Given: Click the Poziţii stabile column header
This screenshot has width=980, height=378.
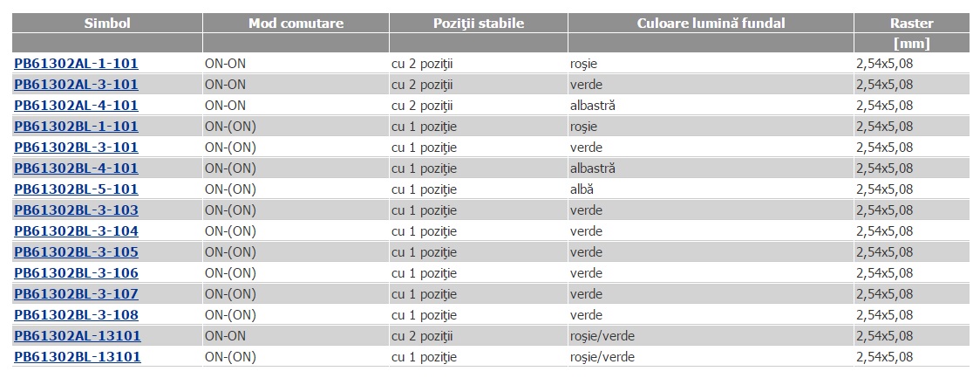Looking at the screenshot, I should click(479, 24).
